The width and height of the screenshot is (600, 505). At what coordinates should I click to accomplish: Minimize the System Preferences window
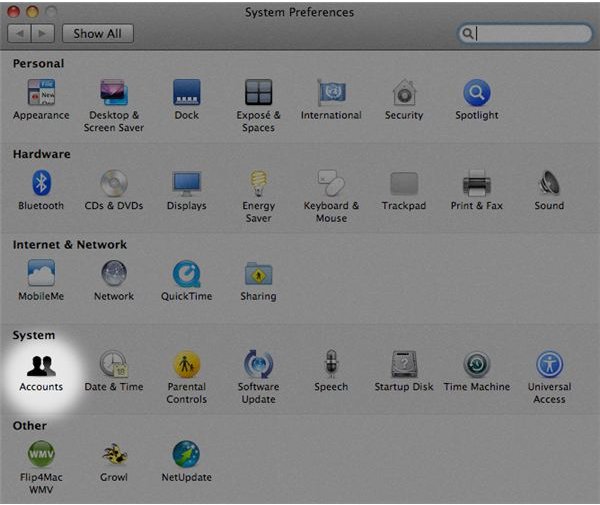(x=32, y=12)
